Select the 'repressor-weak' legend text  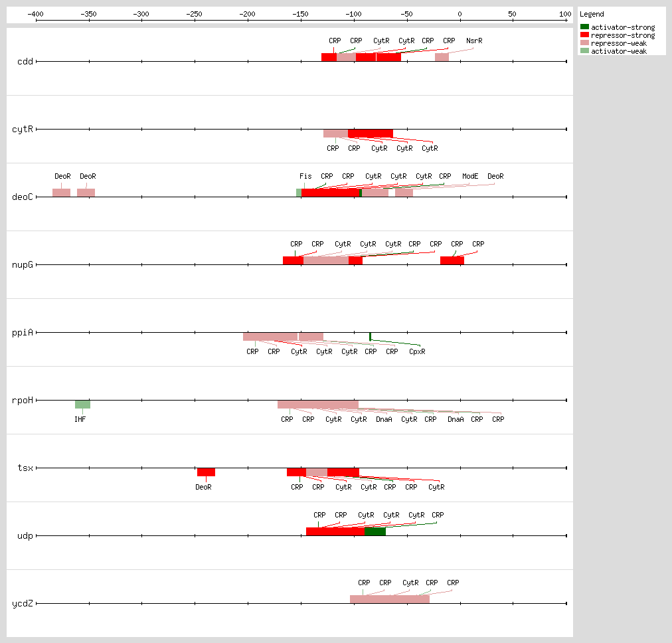[x=619, y=43]
